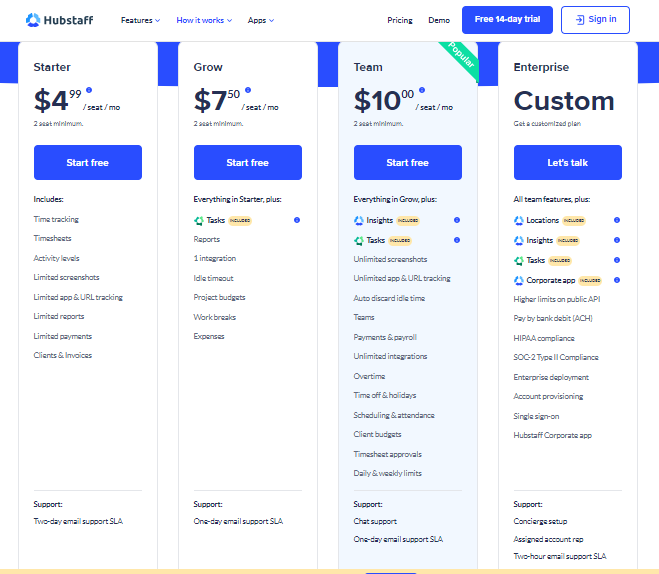This screenshot has width=659, height=574.
Task: Click info icon beside Starter $4.99 price
Action: click(x=88, y=90)
